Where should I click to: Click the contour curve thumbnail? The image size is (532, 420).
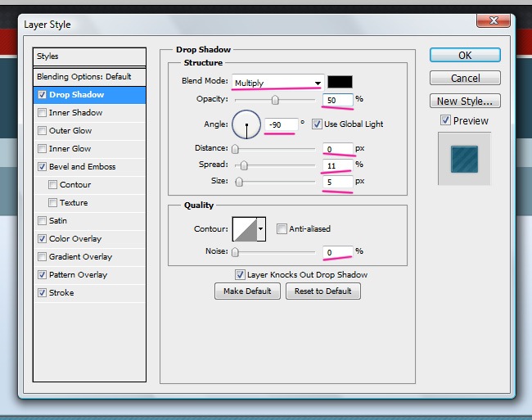tap(245, 229)
